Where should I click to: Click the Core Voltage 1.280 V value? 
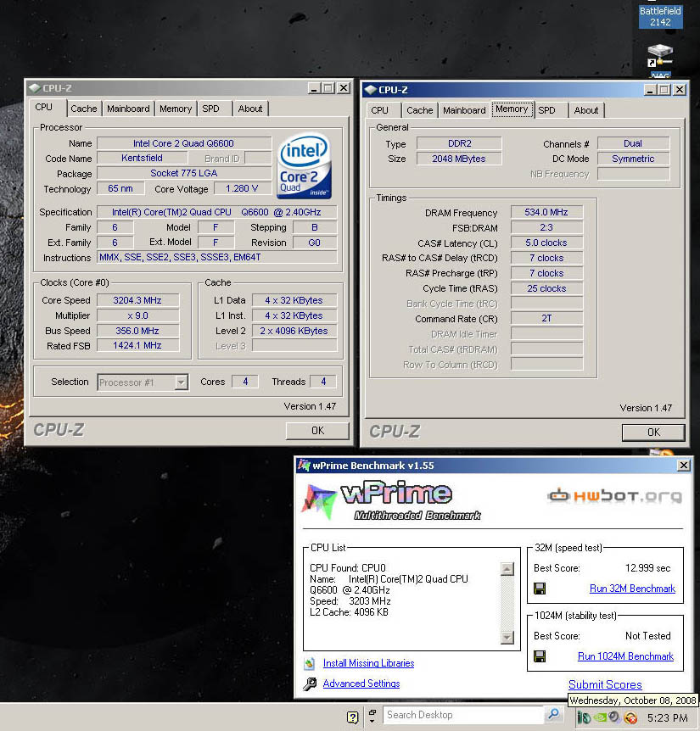coord(242,188)
